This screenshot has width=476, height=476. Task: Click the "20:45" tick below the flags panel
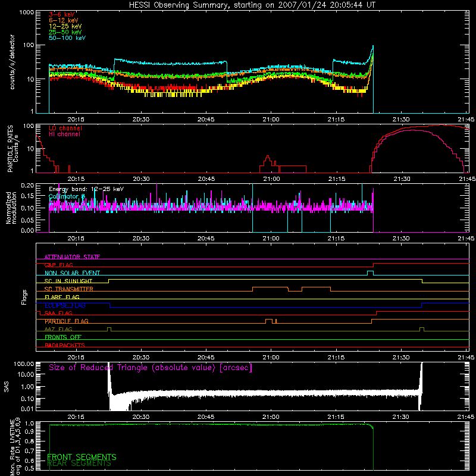[206, 358]
